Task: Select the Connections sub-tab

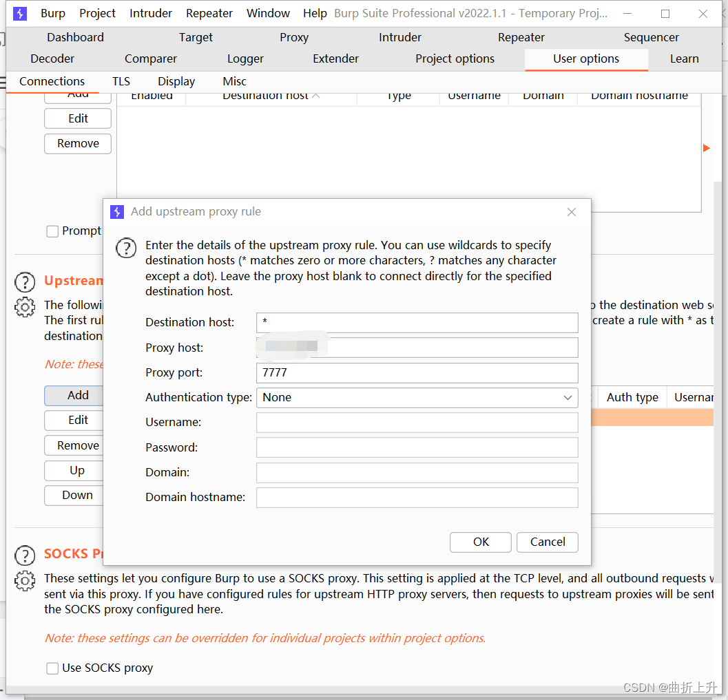Action: [52, 82]
